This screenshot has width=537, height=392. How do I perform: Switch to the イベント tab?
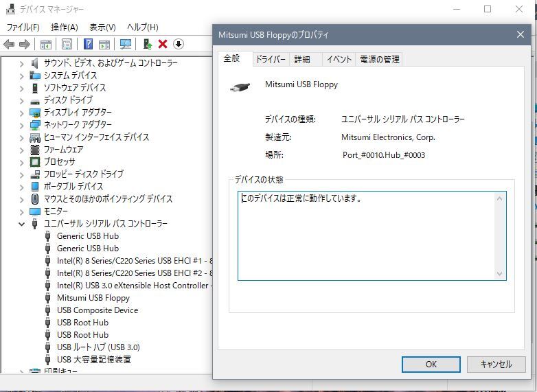coord(339,60)
